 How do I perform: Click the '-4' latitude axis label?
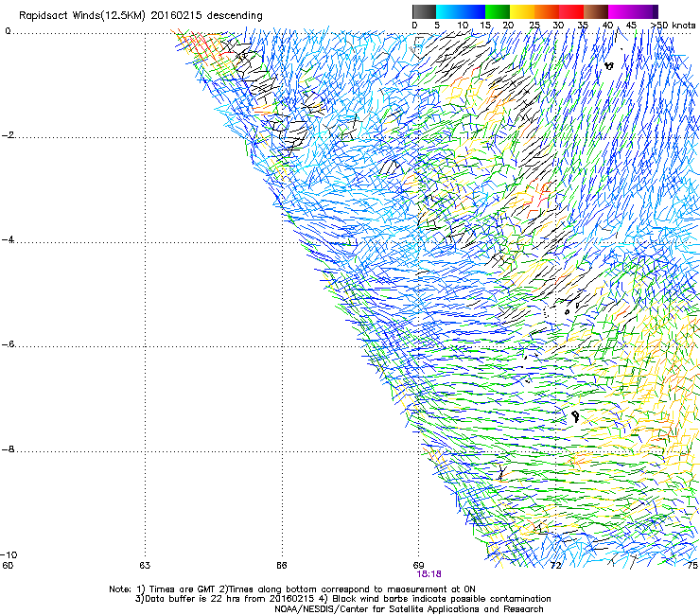tap(8, 239)
